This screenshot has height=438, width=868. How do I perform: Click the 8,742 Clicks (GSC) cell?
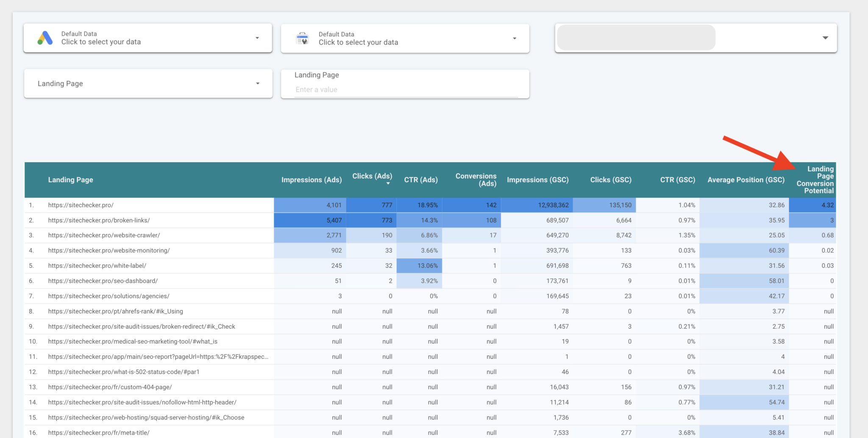click(604, 235)
